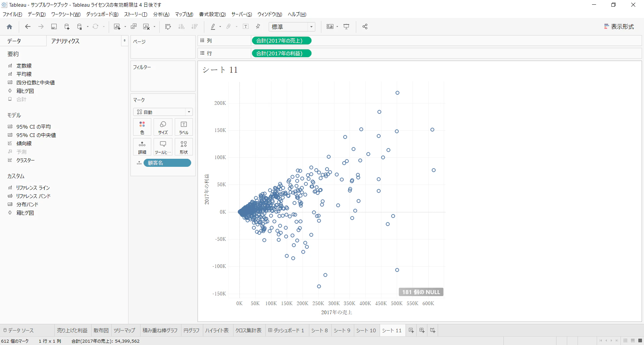Start presentation mode icon
The height and width of the screenshot is (345, 644).
pos(346,27)
